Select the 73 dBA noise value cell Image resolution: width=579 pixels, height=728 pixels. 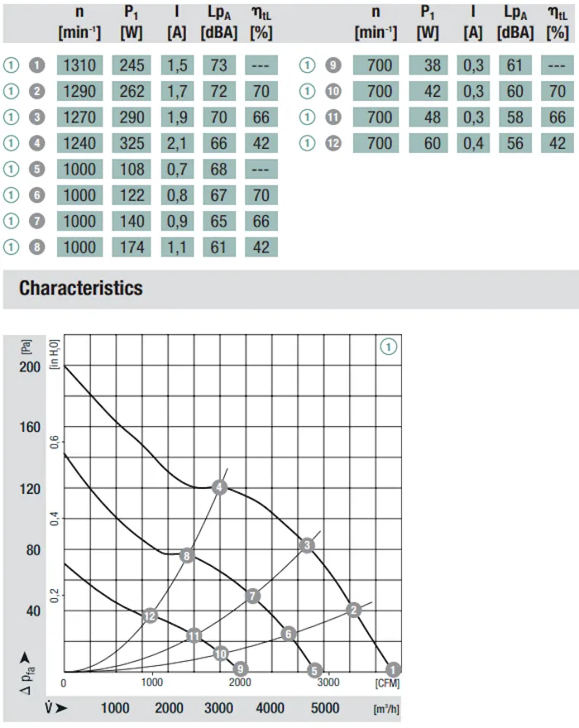[218, 65]
